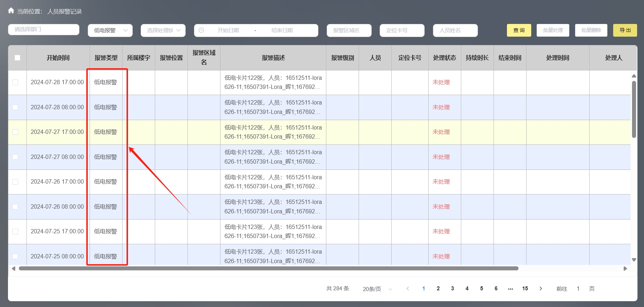The height and width of the screenshot is (307, 644).
Task: Click the previous page arrow in pagination
Action: tap(408, 288)
